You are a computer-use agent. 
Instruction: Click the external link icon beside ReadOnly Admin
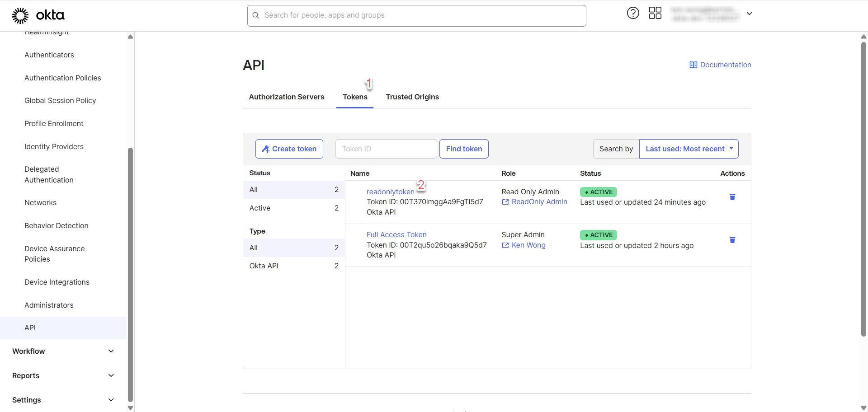click(505, 202)
